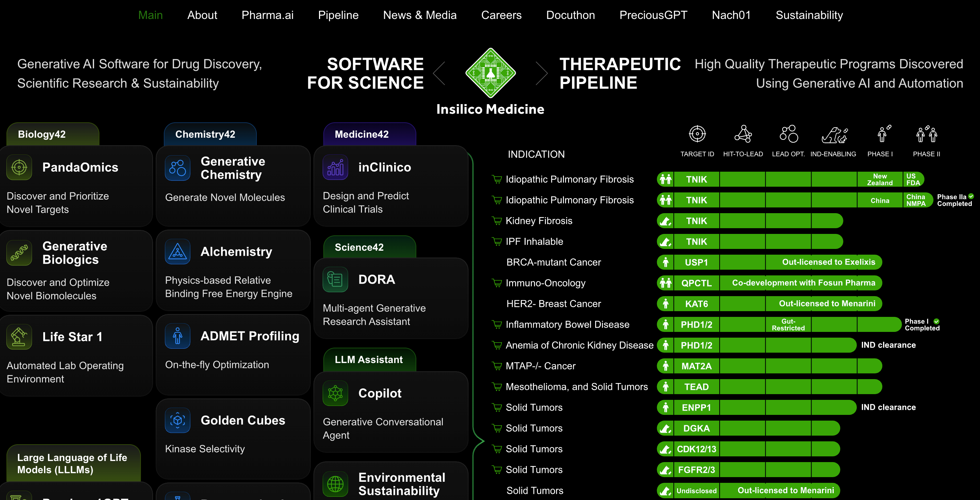980x500 pixels.
Task: Click the Copilot hexagon network icon
Action: coord(335,393)
